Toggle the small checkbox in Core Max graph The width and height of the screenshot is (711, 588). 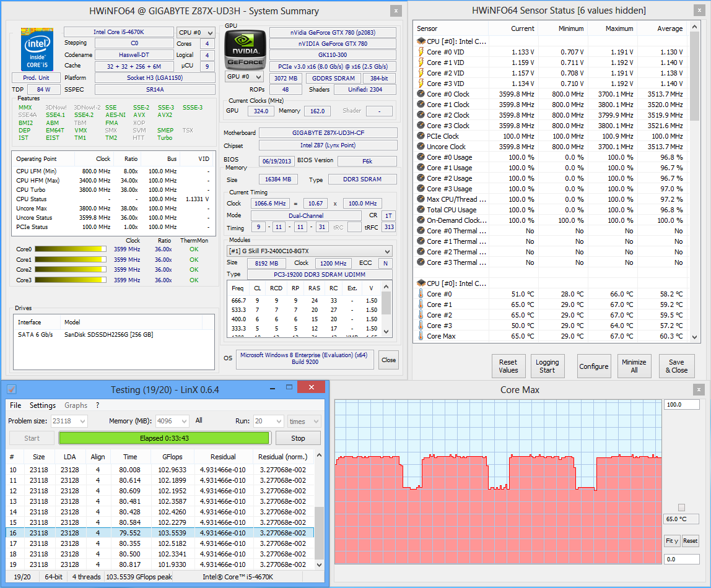(x=681, y=508)
